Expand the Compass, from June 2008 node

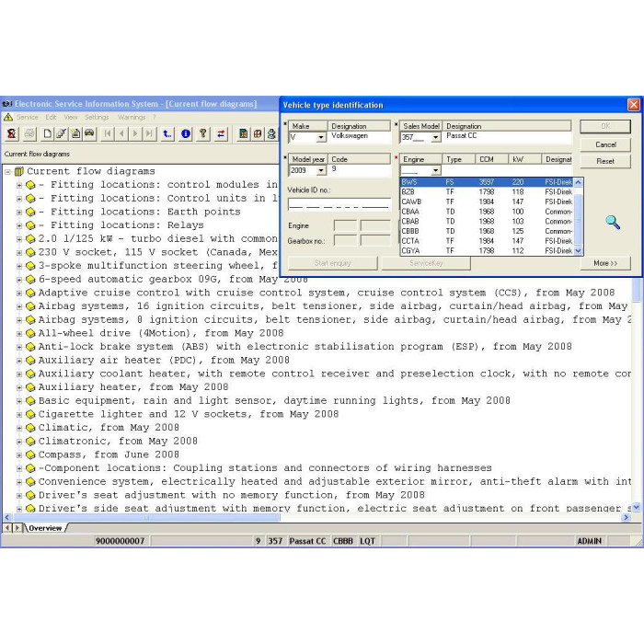pyautogui.click(x=19, y=455)
